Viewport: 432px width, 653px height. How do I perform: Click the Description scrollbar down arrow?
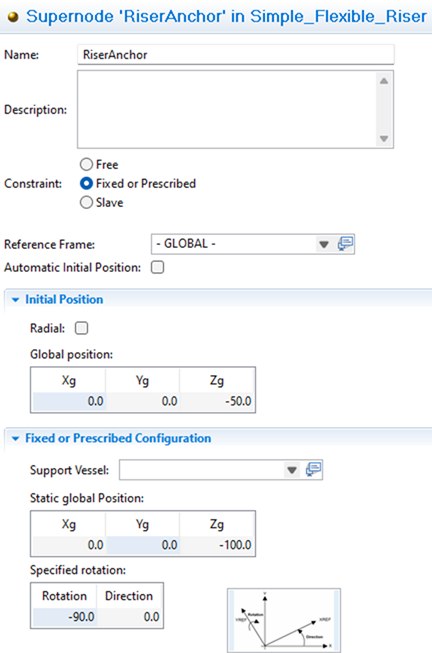384,138
